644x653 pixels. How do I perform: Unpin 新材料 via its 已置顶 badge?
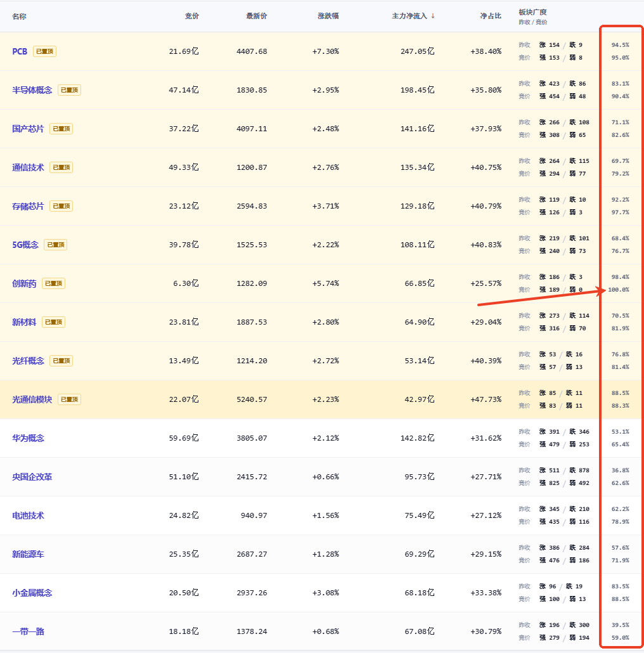tap(53, 322)
